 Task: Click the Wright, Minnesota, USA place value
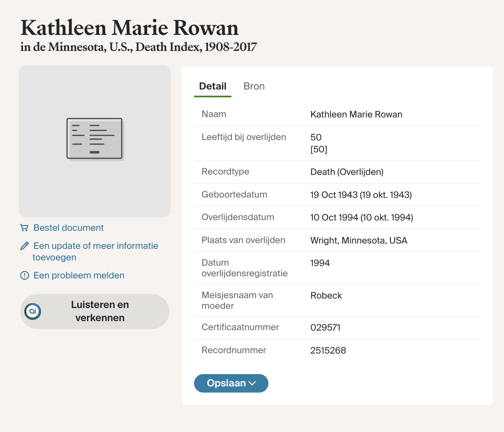tap(359, 240)
